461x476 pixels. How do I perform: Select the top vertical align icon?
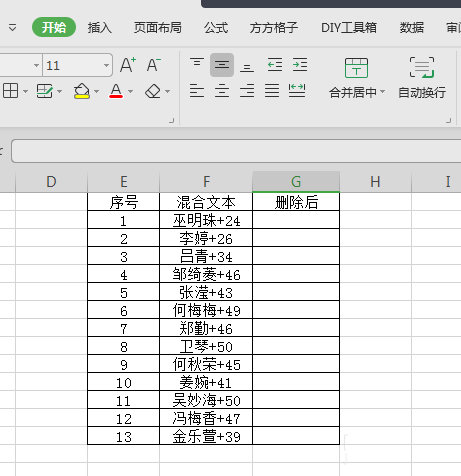tap(197, 63)
